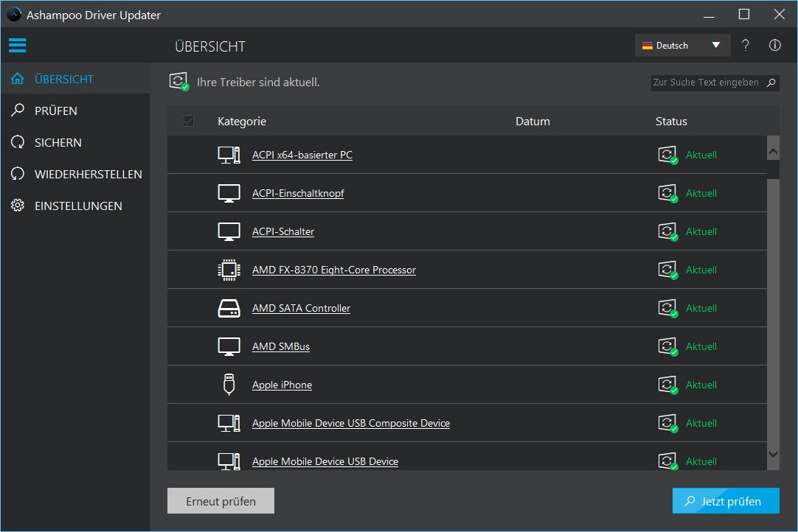Click the monitor icon of ACPI-Einschaltknopf
The height and width of the screenshot is (532, 798).
[x=229, y=193]
